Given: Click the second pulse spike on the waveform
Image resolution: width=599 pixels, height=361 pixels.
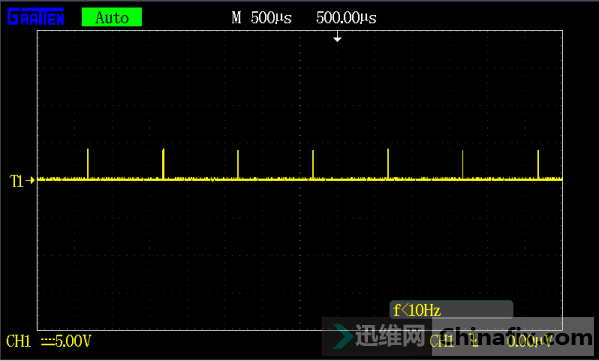Looking at the screenshot, I should 163,164.
